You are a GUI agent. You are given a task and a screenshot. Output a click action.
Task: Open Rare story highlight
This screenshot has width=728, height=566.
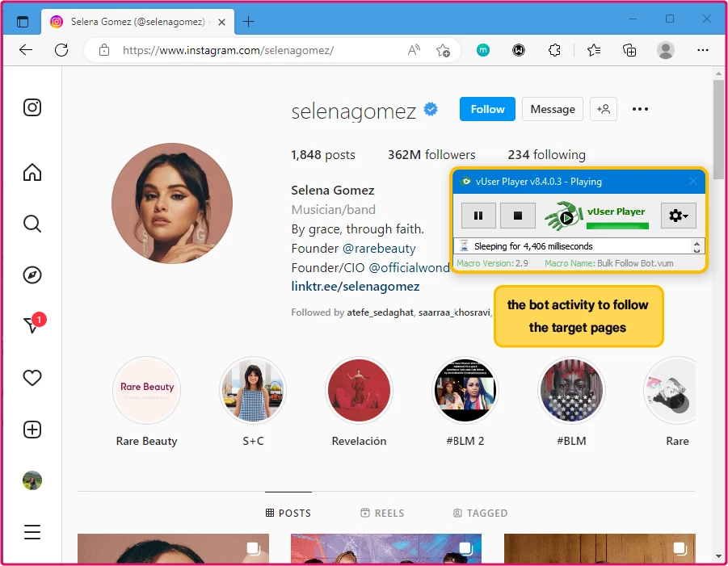click(670, 391)
